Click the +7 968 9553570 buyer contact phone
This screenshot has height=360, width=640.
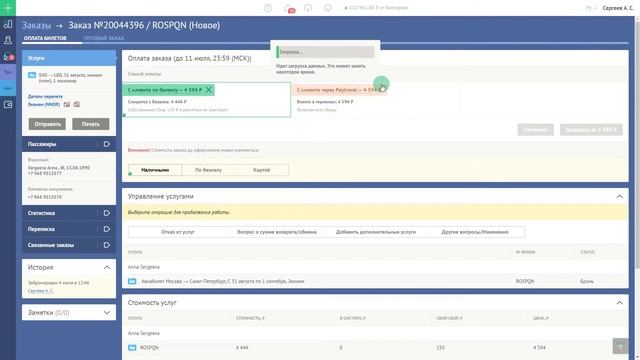click(44, 197)
